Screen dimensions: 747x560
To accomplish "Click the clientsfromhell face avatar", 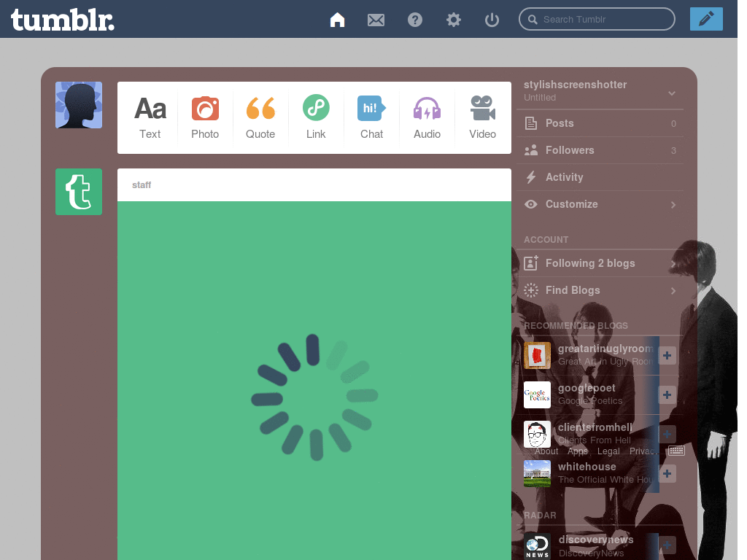I will pyautogui.click(x=537, y=435).
